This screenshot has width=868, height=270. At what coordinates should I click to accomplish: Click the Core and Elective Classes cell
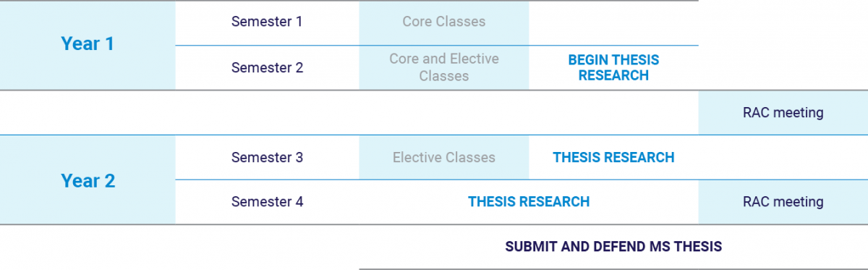pyautogui.click(x=444, y=67)
